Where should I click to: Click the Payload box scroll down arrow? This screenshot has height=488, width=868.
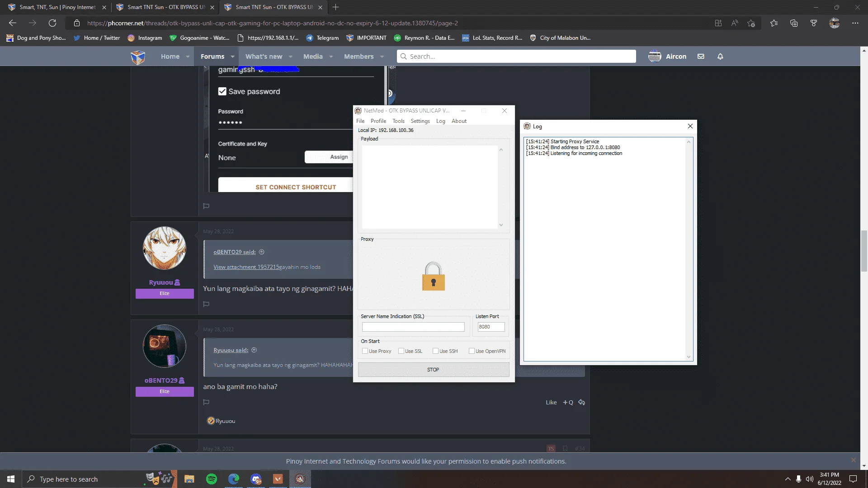coord(501,225)
